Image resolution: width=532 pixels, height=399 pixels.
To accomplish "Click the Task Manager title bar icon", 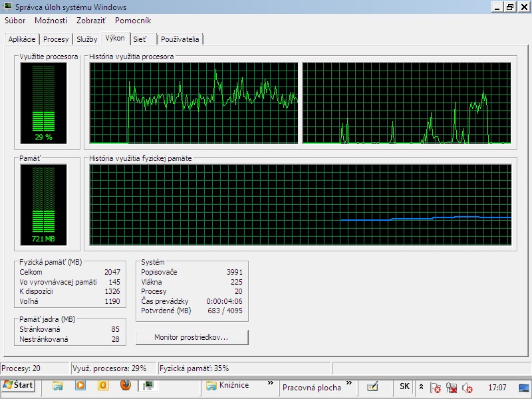I will coord(7,7).
